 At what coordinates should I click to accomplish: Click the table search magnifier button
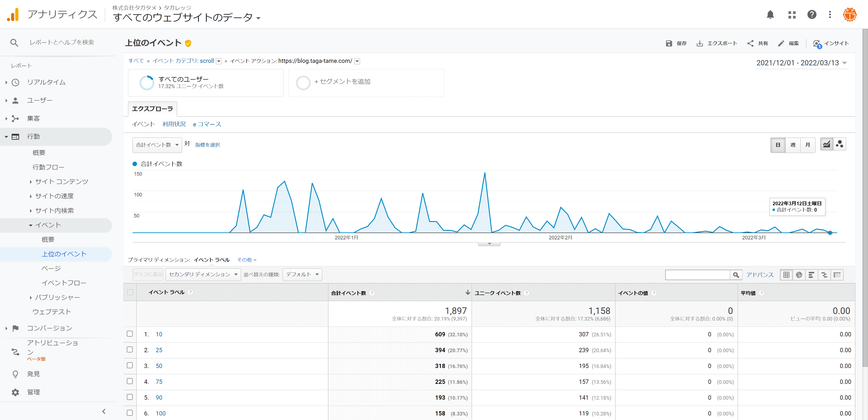click(736, 275)
